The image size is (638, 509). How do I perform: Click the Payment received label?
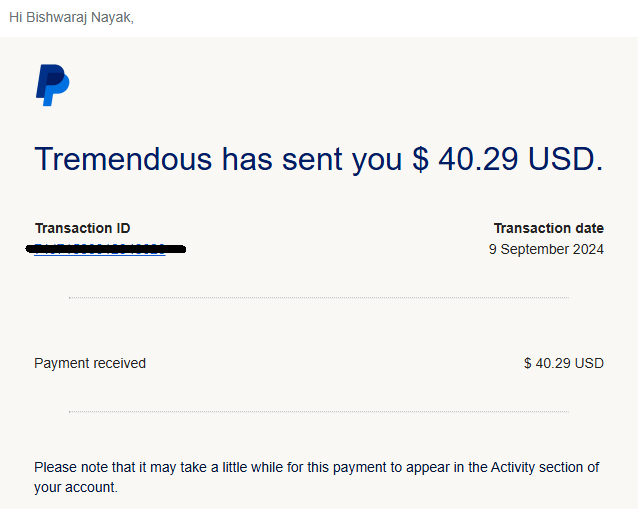pos(90,363)
